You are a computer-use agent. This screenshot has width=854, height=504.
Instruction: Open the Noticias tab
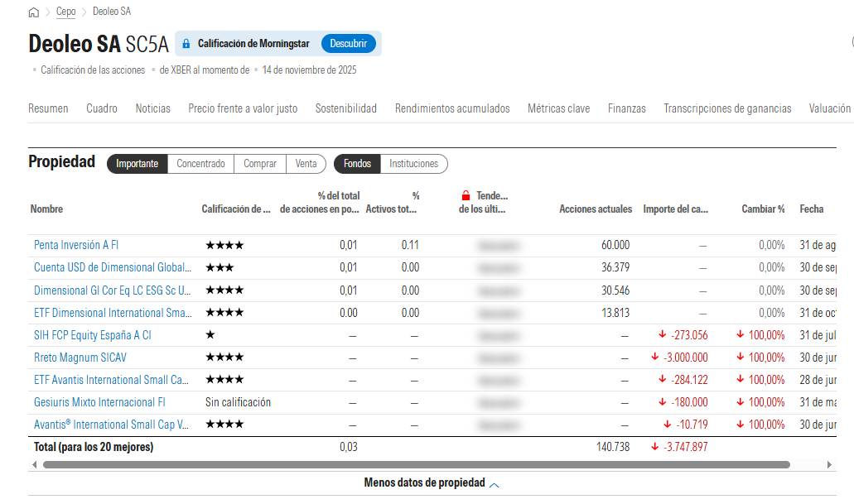click(x=153, y=108)
